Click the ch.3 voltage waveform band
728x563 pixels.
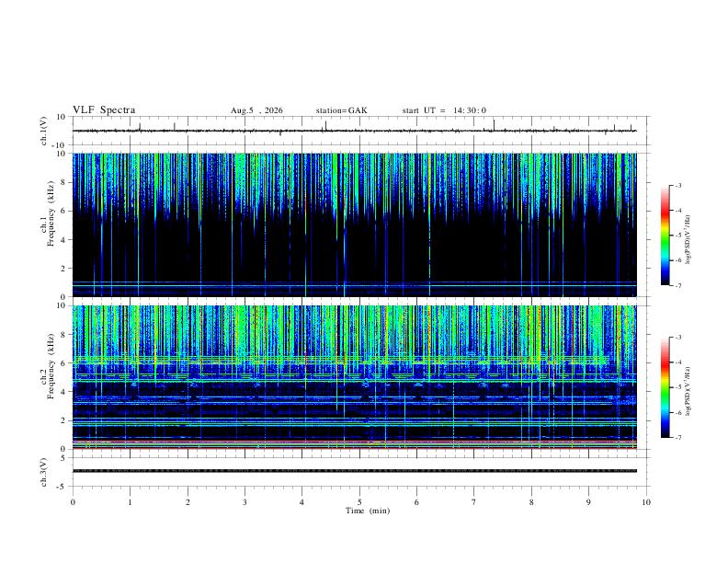click(354, 471)
